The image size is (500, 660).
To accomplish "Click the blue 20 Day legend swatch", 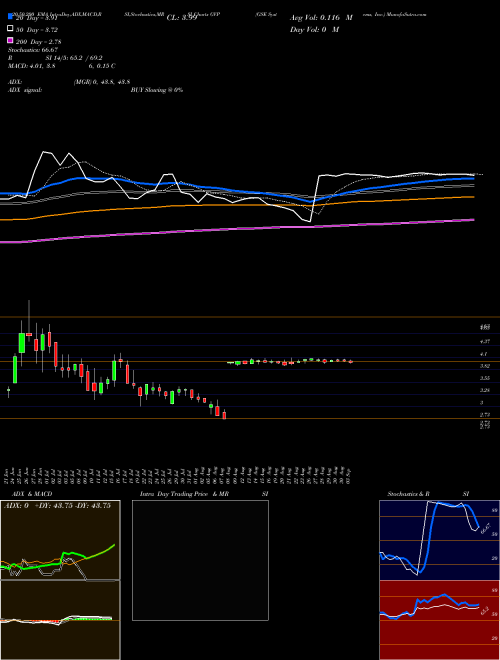I will [10, 17].
